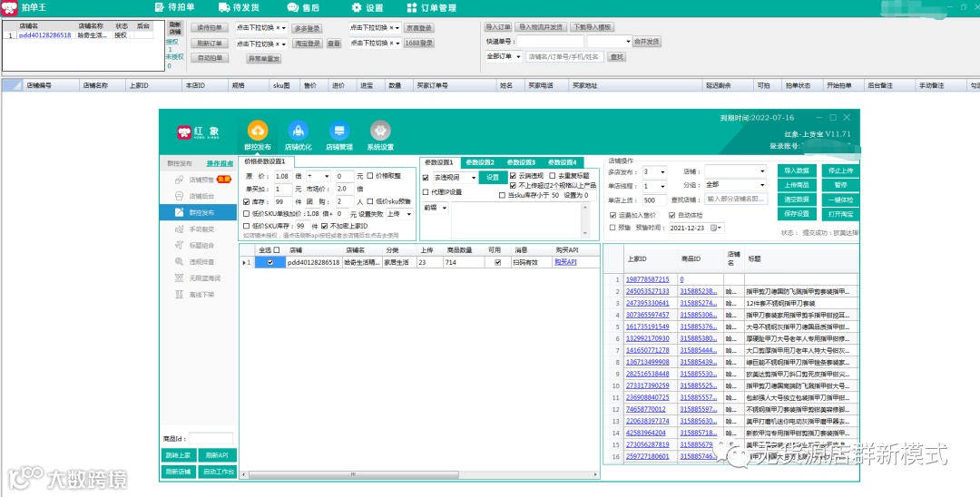980x497 pixels.
Task: Toggle the 低价SKU单独加价 checkbox
Action: coord(246,213)
